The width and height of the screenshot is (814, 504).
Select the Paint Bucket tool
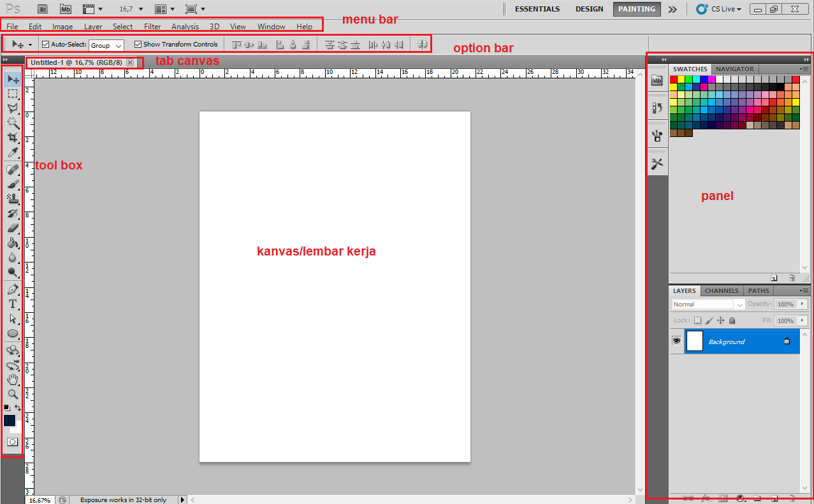click(x=13, y=243)
